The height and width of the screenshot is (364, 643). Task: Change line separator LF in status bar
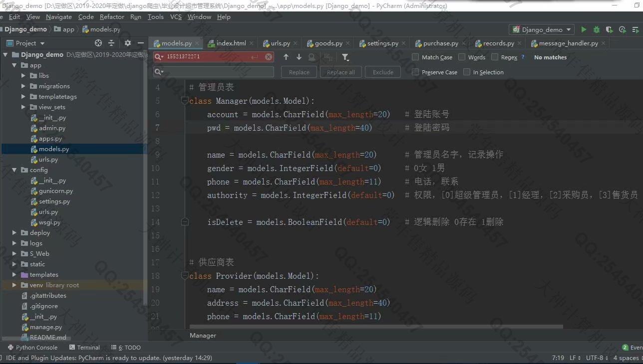[x=575, y=358]
